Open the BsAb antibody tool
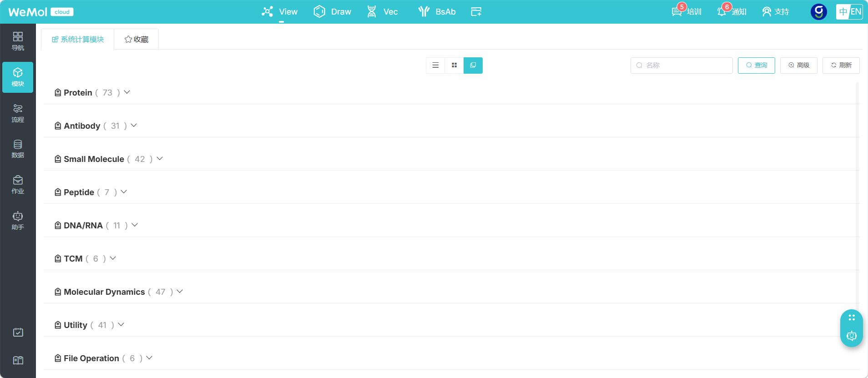Image resolution: width=868 pixels, height=378 pixels. click(437, 12)
